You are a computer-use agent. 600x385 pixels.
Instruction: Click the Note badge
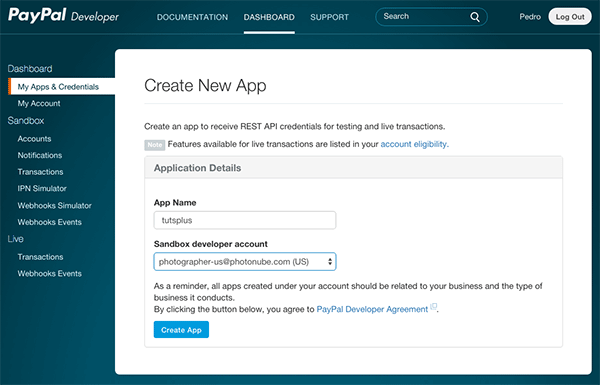(x=155, y=145)
